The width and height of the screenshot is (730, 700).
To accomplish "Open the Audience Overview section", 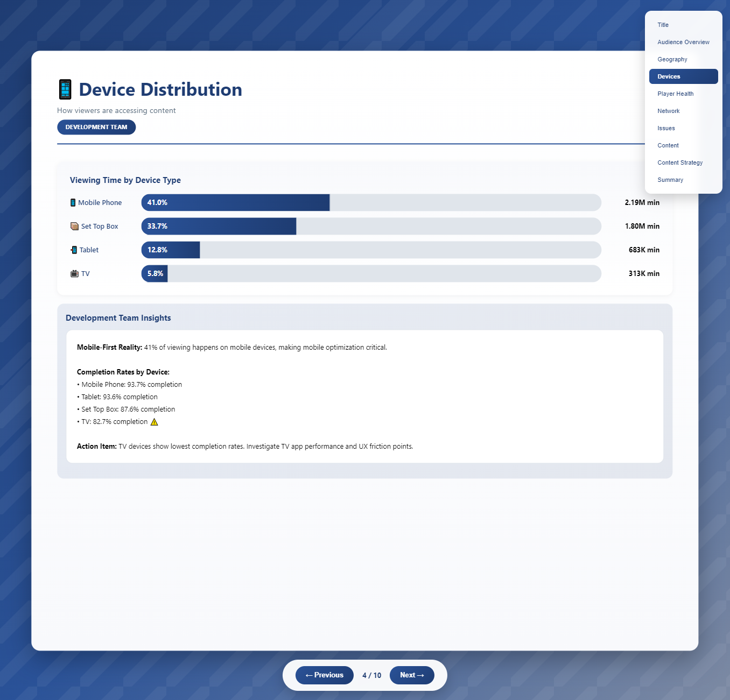I will point(683,42).
